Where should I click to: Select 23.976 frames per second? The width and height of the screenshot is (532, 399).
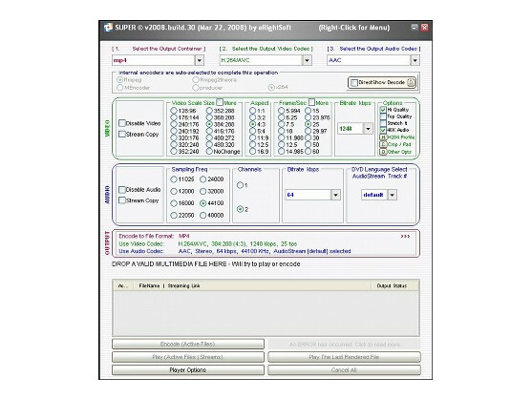pos(309,117)
